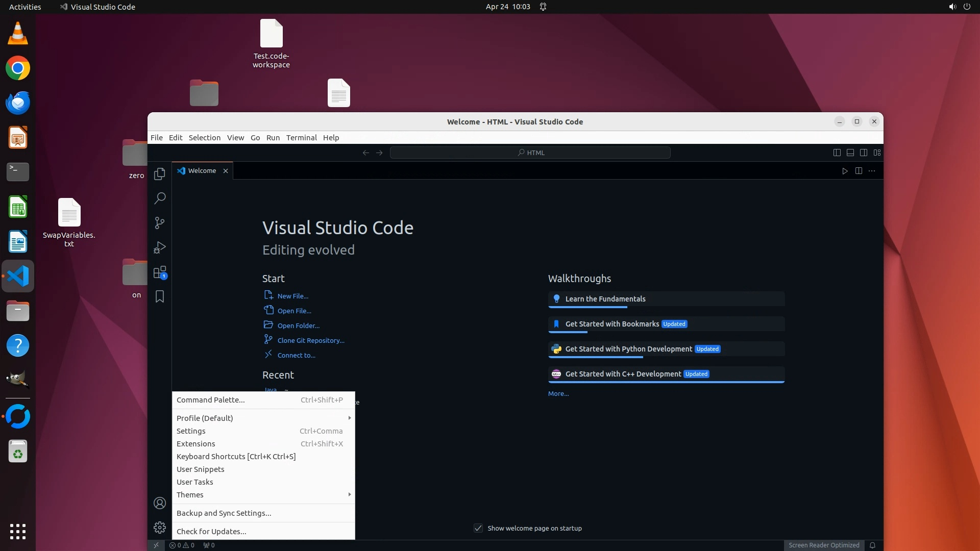This screenshot has height=551, width=980.
Task: Open the Search view icon
Action: pos(160,198)
